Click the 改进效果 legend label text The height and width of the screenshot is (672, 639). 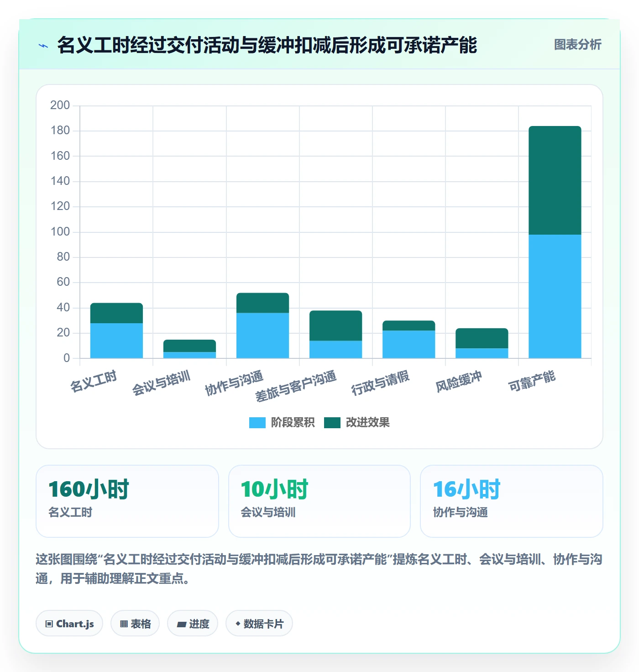coord(367,423)
